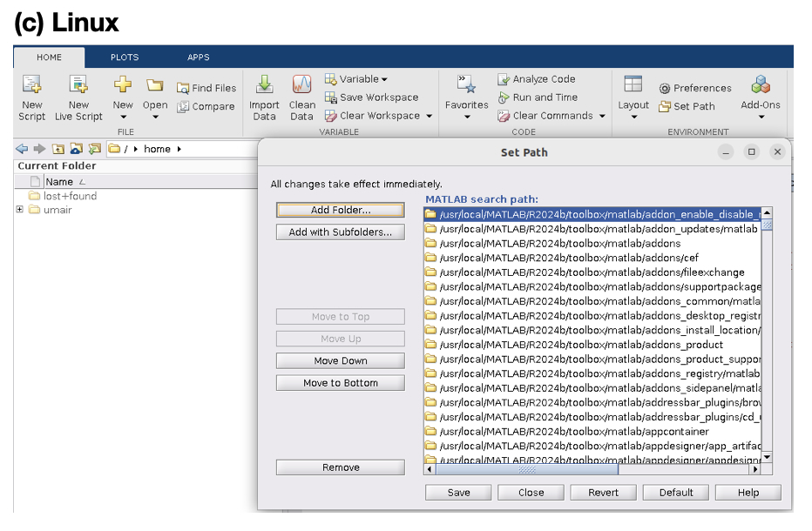Screen dimensions: 812x531
Task: Click Move to Bottom button
Action: [341, 383]
